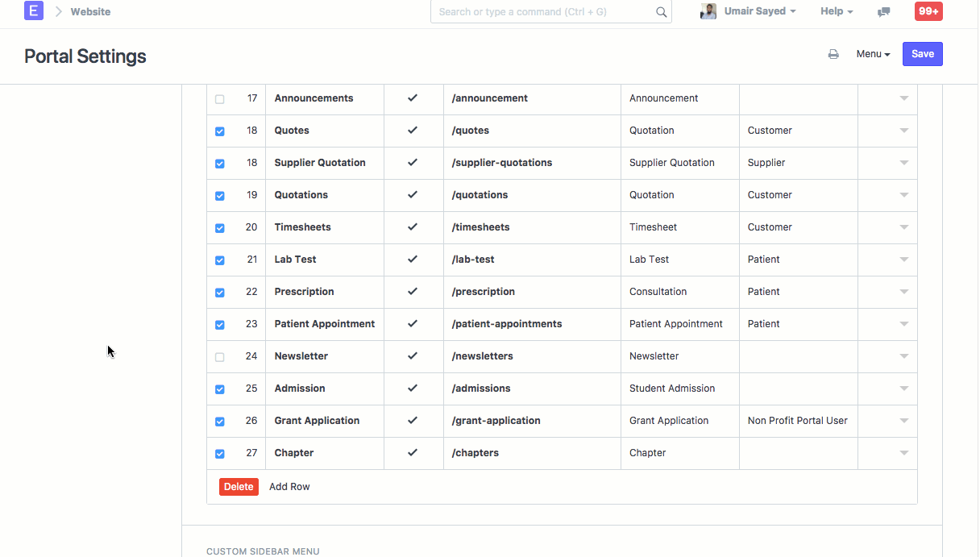Delete the selected rows

(239, 487)
